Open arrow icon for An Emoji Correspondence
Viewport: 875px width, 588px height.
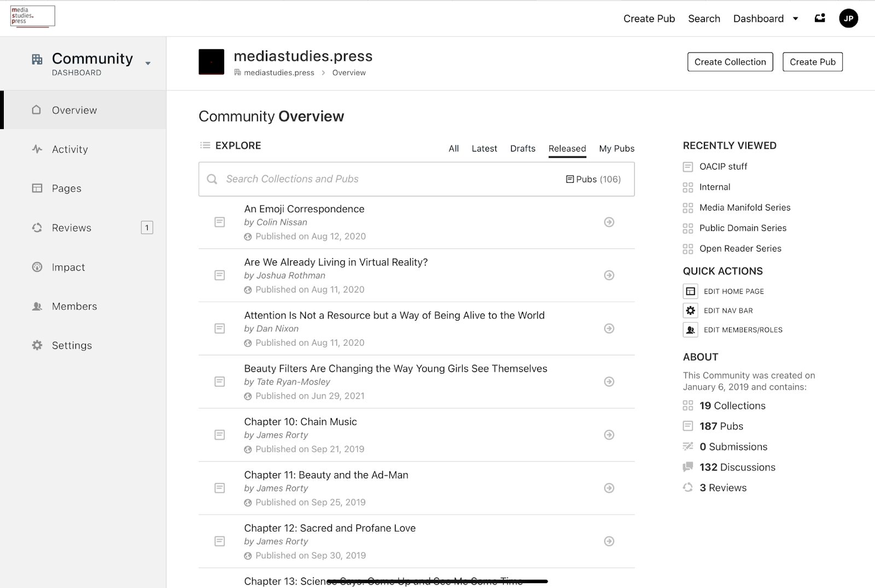click(609, 222)
